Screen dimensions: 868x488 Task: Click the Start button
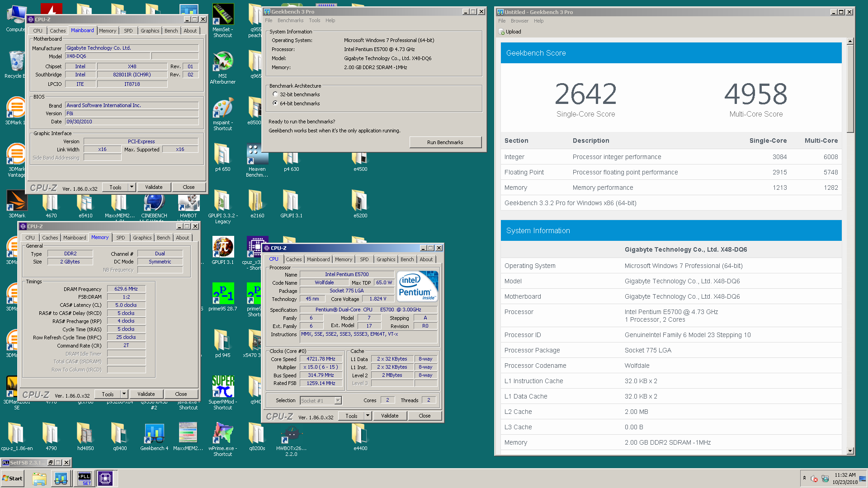point(12,479)
